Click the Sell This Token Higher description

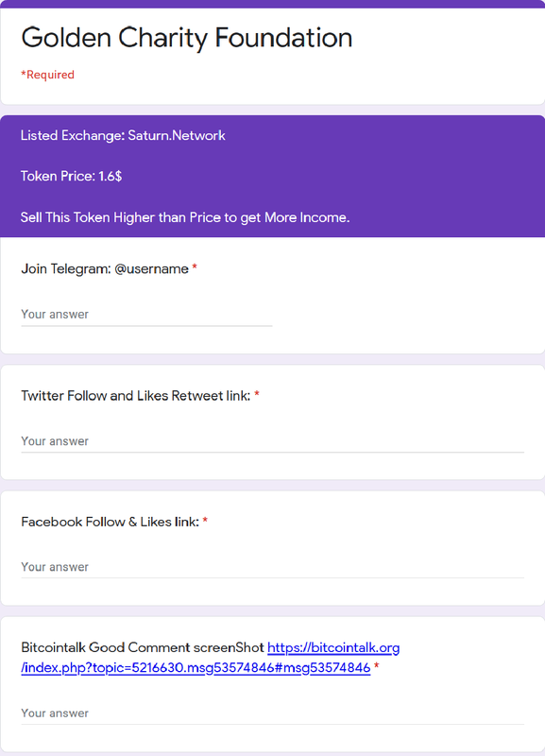185,217
